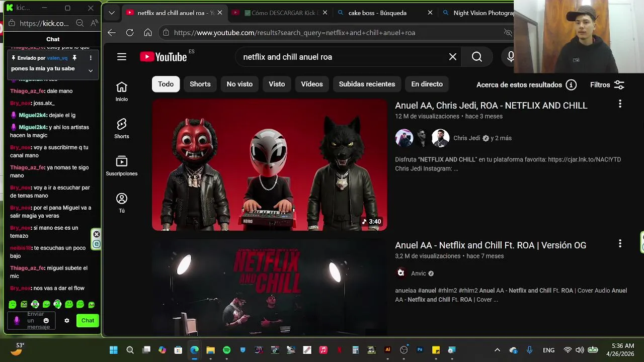Switch to the Cómo DESCARGAR Kick browser tab

click(x=279, y=13)
